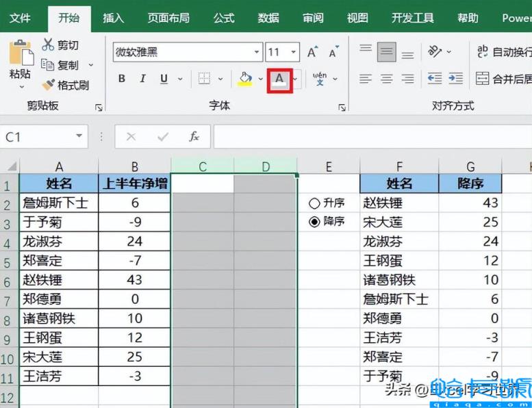The height and width of the screenshot is (408, 532).
Task: Select column A header
Action: click(x=59, y=166)
